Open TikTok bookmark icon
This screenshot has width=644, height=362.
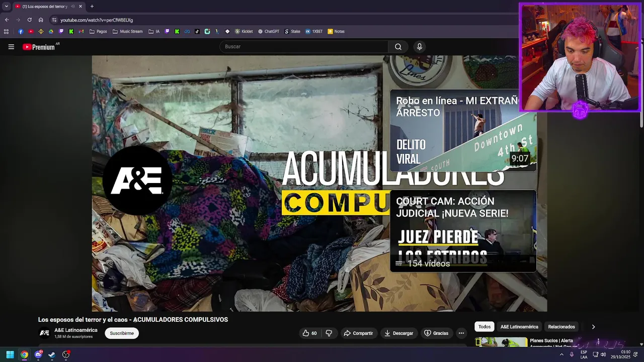click(x=197, y=31)
